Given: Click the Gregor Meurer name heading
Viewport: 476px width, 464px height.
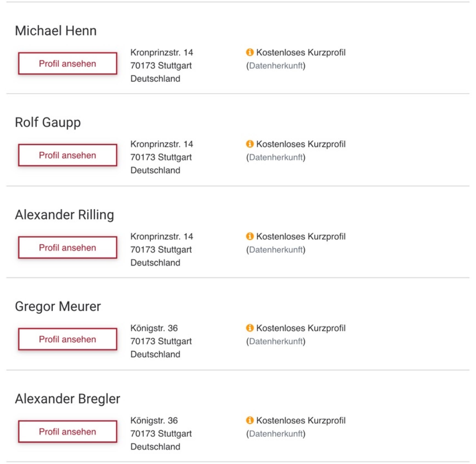Looking at the screenshot, I should [58, 306].
